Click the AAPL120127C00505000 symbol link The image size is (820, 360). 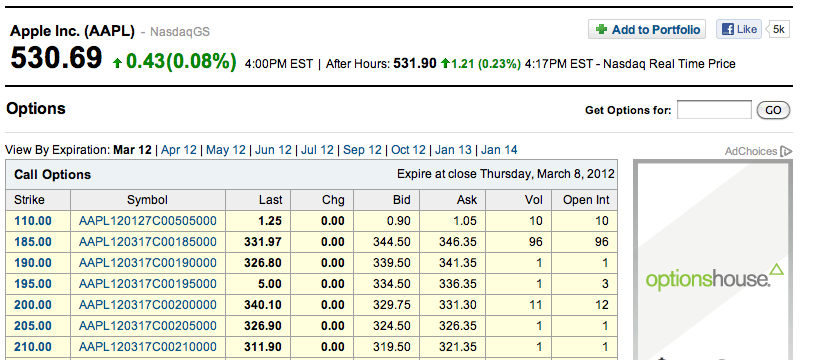pyautogui.click(x=147, y=221)
